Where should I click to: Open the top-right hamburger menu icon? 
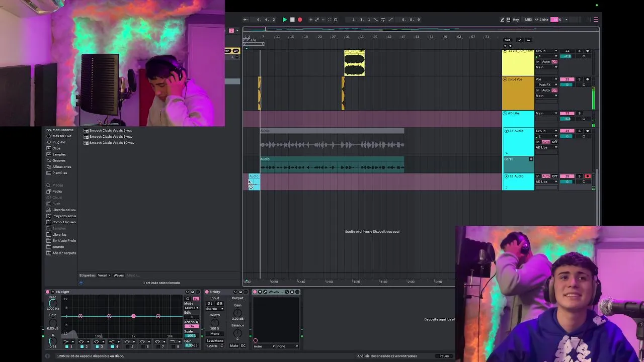click(596, 20)
